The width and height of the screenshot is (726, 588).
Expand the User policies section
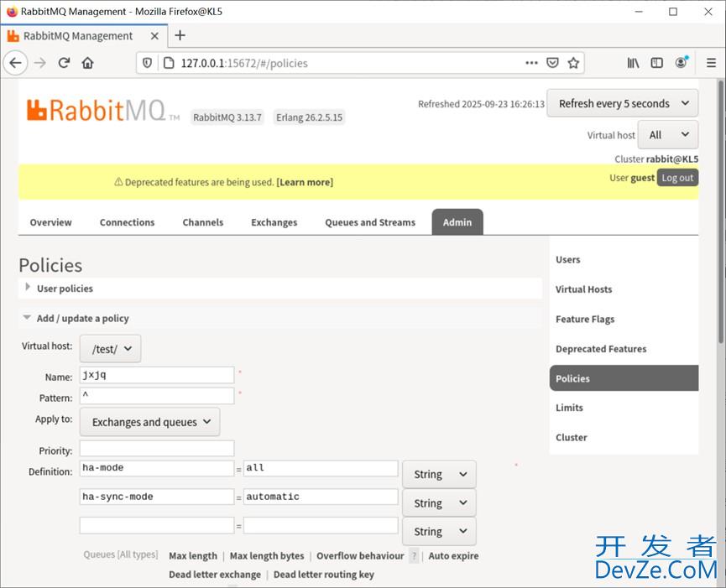point(65,289)
